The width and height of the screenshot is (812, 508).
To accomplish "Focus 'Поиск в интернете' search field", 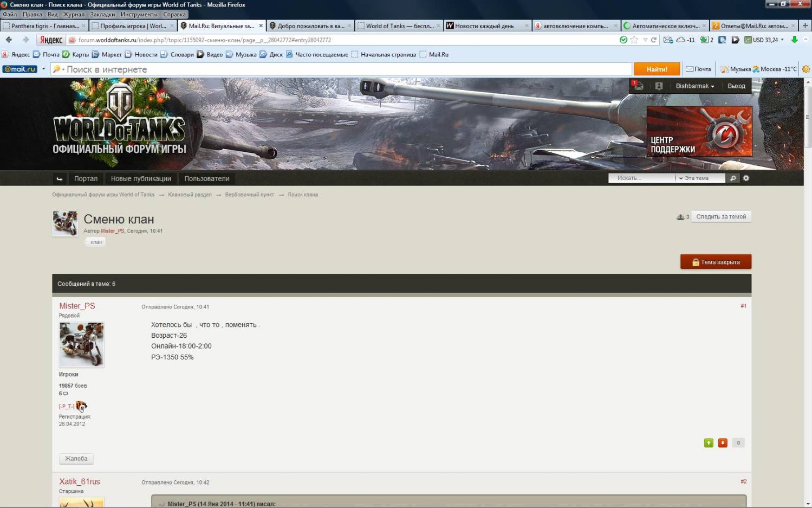I will 341,69.
